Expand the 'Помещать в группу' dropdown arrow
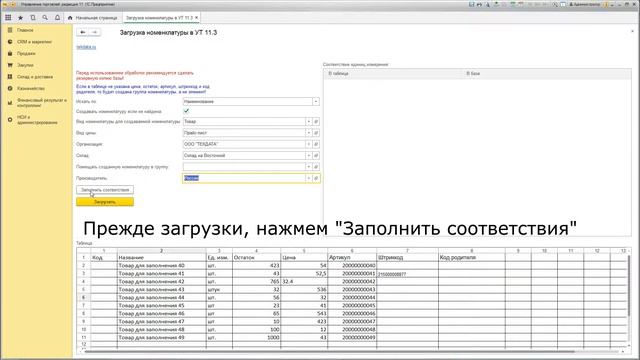 point(309,167)
